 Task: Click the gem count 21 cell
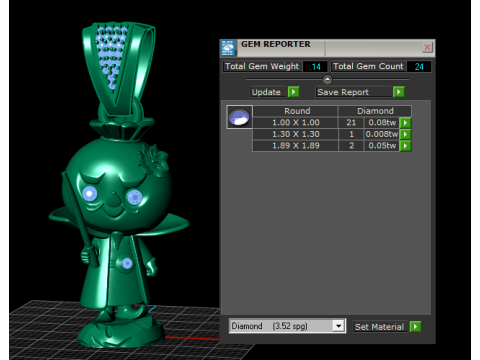click(351, 123)
